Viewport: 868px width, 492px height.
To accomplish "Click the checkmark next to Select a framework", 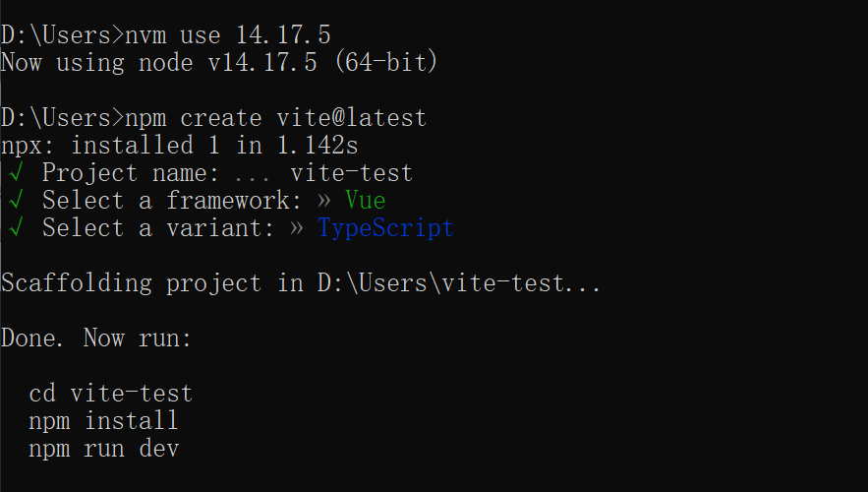I will coord(17,202).
